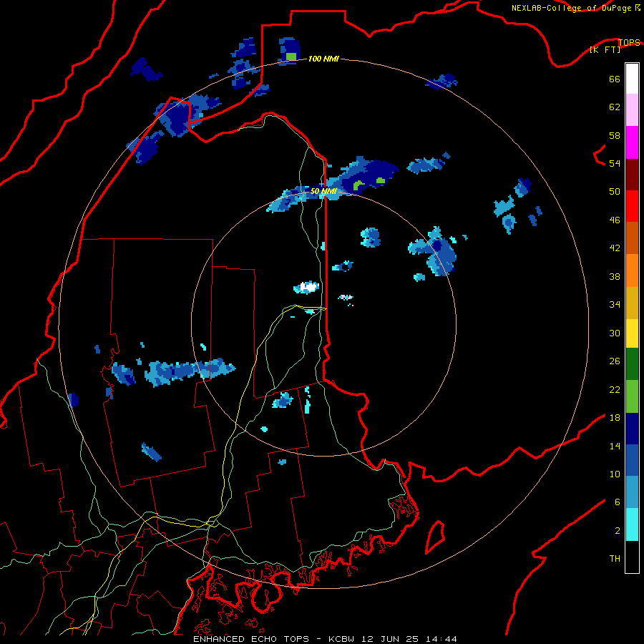Click the legend value "58"

(x=615, y=135)
